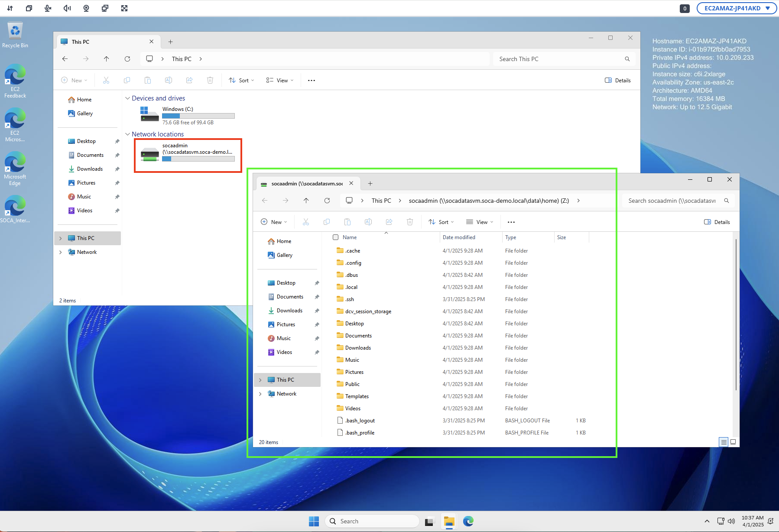
Task: Click the Share icon in socaadmin toolbar
Action: [389, 222]
